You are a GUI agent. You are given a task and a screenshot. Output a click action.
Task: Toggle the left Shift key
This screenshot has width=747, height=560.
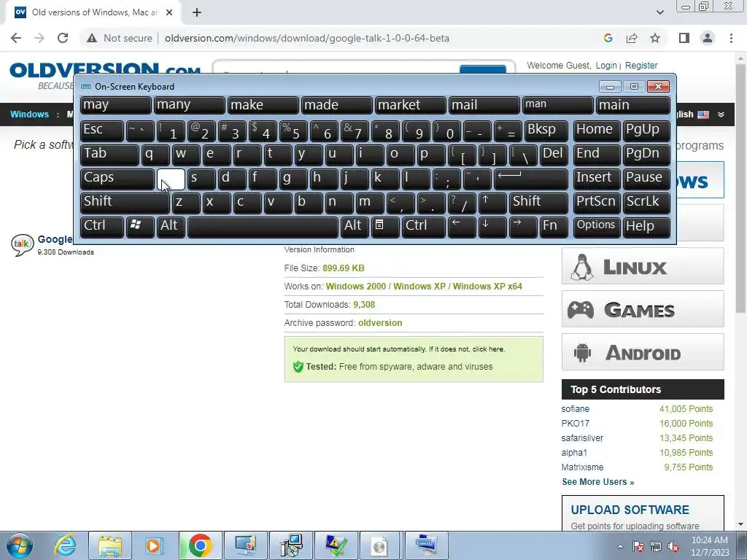(x=125, y=203)
